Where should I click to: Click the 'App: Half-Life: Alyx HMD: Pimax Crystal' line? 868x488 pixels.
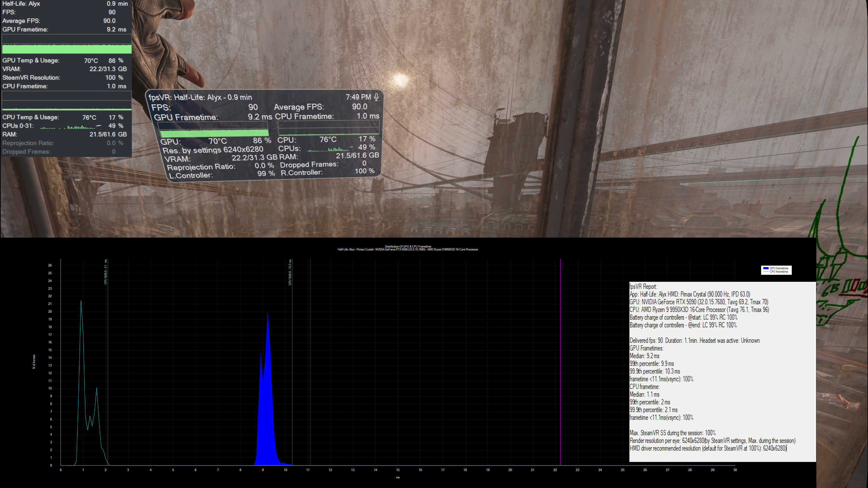[x=690, y=294]
